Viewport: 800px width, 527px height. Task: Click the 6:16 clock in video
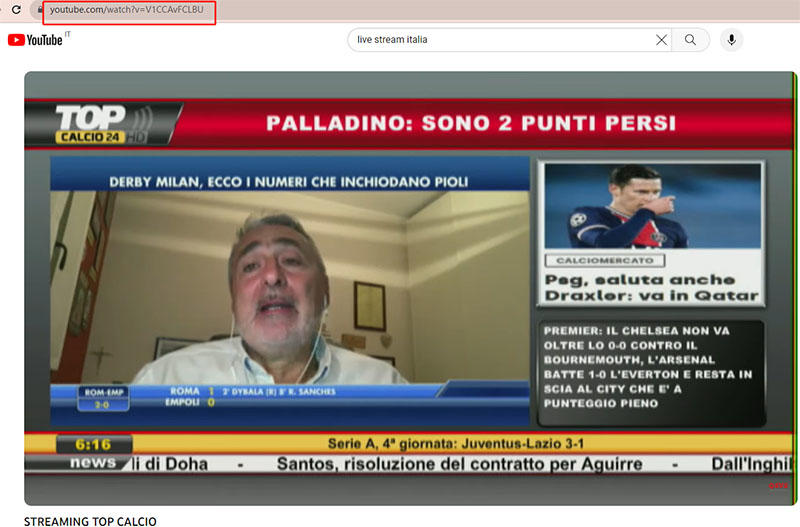pos(93,444)
